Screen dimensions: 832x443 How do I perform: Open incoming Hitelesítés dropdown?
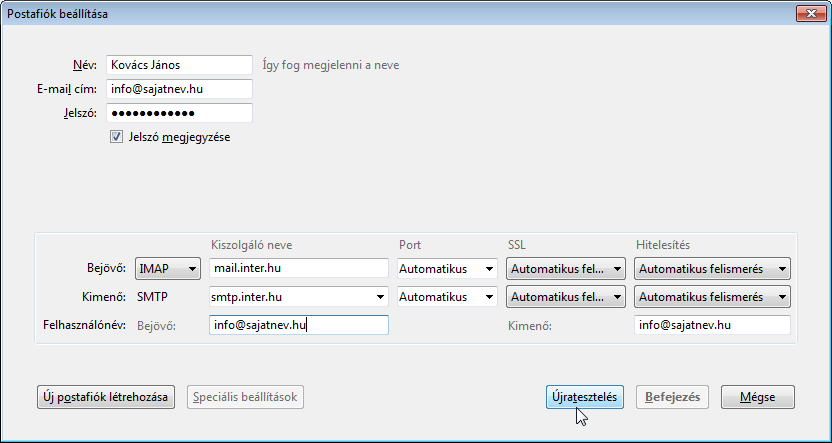pyautogui.click(x=712, y=269)
